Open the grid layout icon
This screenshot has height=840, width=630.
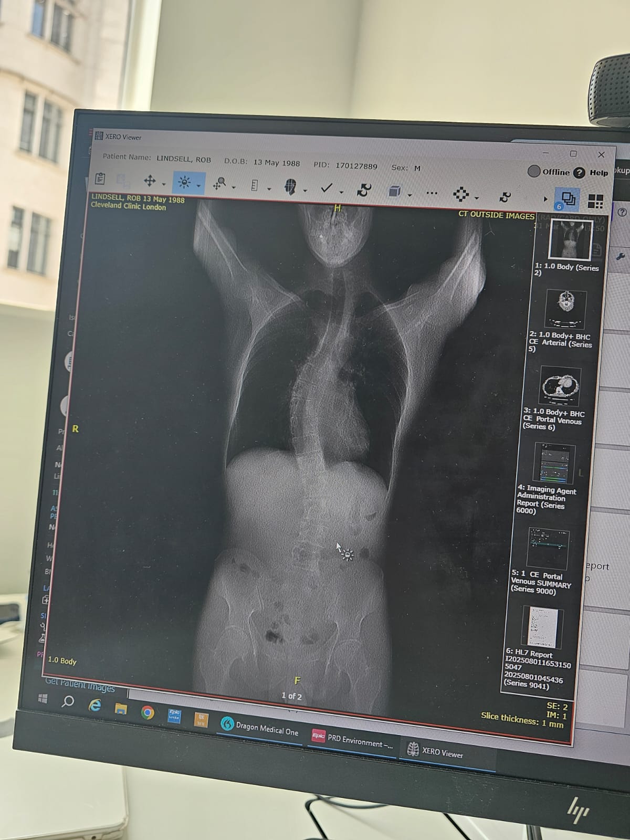point(595,202)
